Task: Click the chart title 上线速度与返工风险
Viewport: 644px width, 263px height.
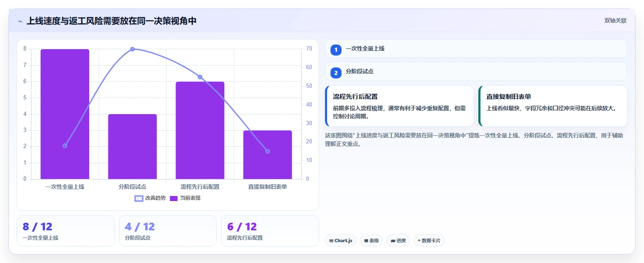Action: pyautogui.click(x=111, y=21)
